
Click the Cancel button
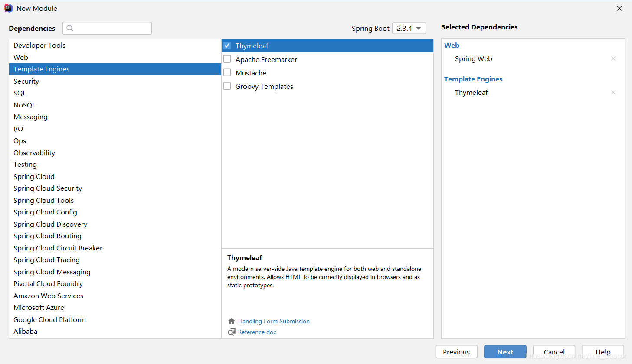coord(554,352)
